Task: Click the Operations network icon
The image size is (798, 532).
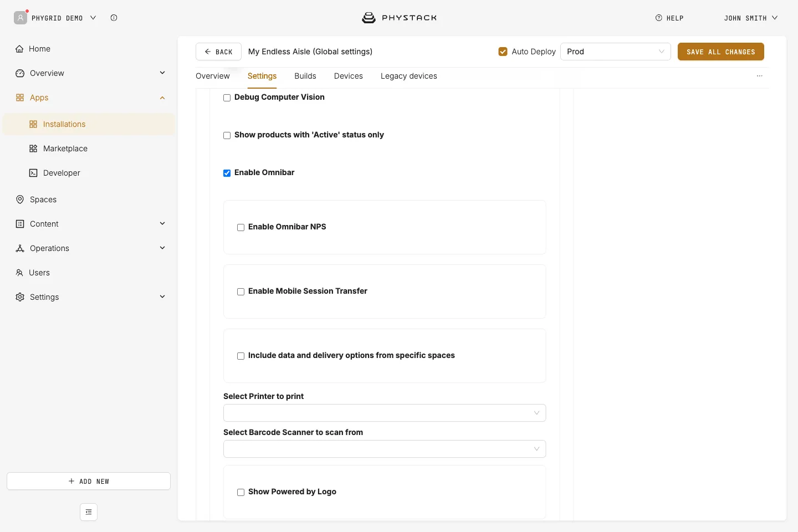Action: (x=20, y=248)
